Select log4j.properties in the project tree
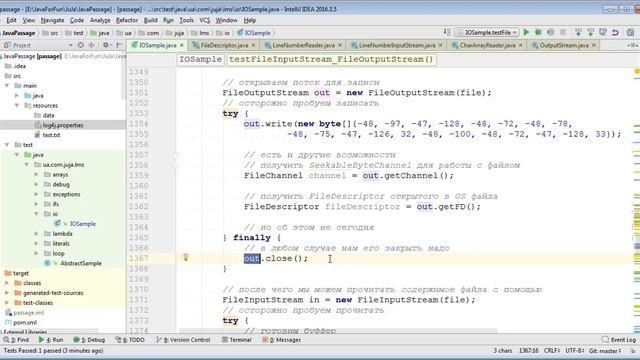 [x=63, y=125]
